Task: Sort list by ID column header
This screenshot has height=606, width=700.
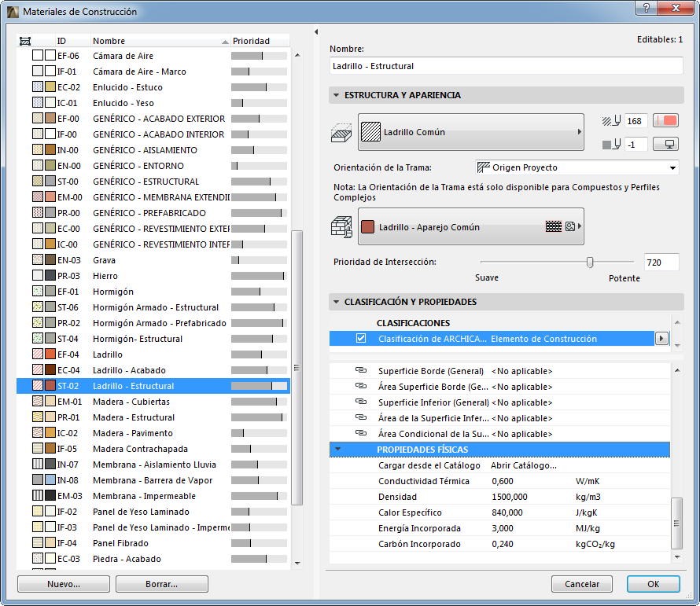Action: tap(73, 41)
